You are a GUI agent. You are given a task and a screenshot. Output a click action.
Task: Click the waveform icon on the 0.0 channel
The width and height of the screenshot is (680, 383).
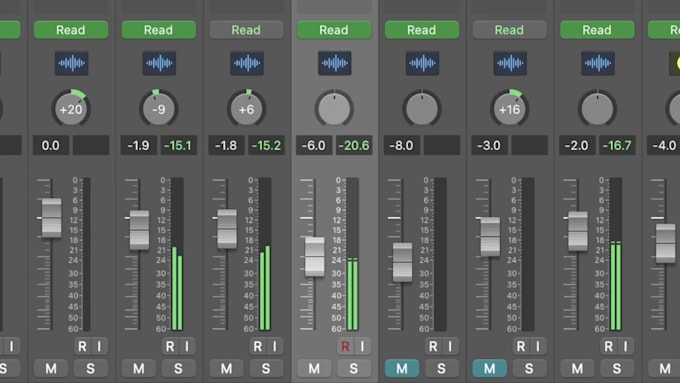coord(72,63)
